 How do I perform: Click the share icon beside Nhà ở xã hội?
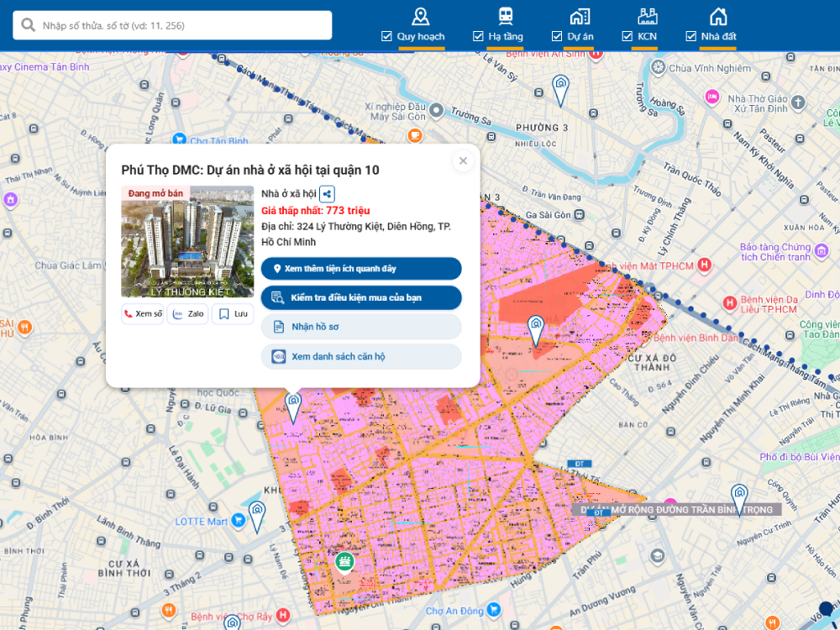pyautogui.click(x=327, y=194)
